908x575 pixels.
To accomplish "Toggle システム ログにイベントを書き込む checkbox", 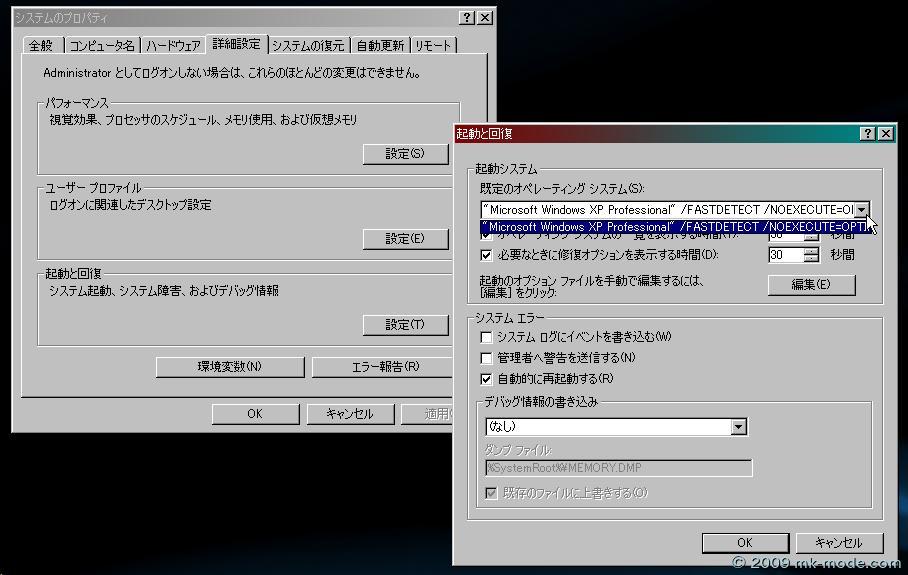I will point(486,337).
